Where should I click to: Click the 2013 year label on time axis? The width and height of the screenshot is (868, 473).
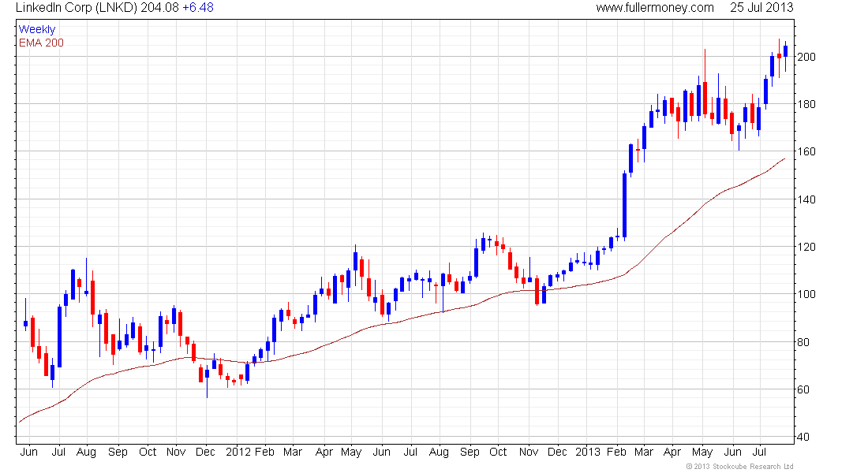(x=587, y=452)
